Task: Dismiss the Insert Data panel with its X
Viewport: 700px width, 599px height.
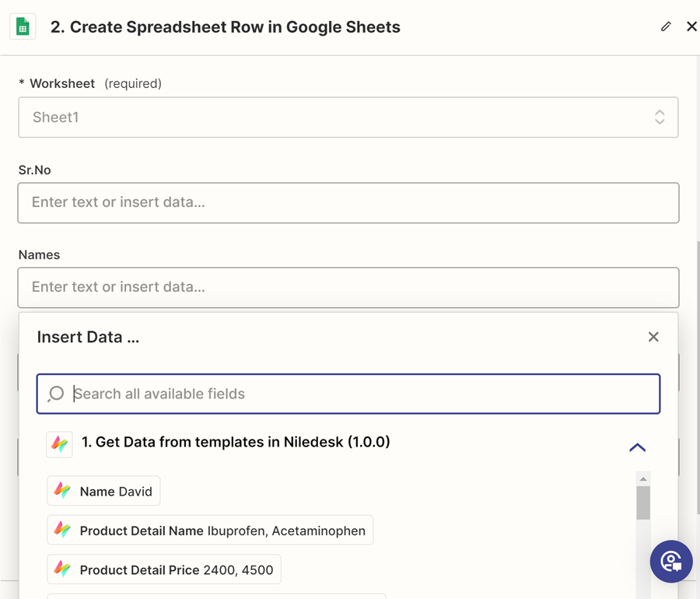Action: 653,337
